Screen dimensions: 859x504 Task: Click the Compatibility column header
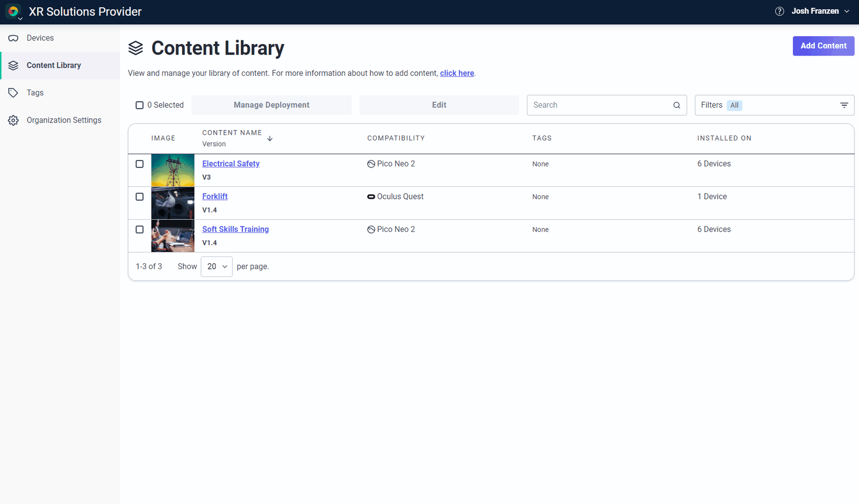point(396,138)
